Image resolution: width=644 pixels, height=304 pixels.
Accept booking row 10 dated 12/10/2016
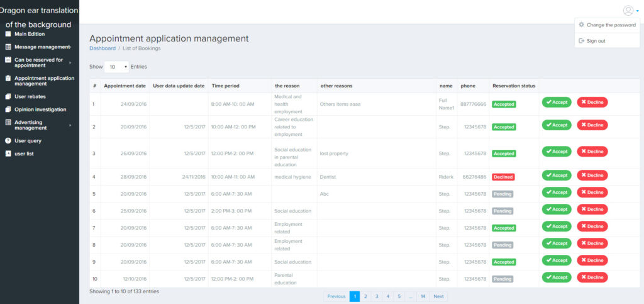[x=557, y=278]
